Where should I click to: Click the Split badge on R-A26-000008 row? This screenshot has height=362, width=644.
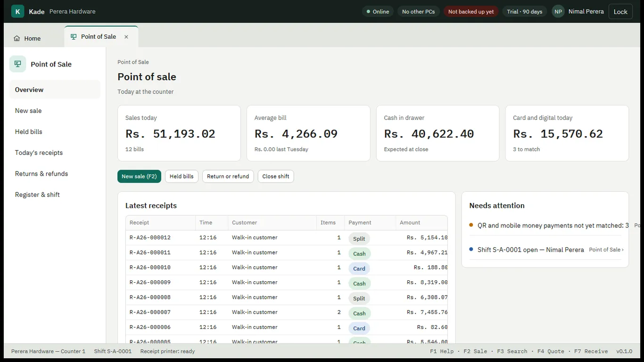(359, 298)
